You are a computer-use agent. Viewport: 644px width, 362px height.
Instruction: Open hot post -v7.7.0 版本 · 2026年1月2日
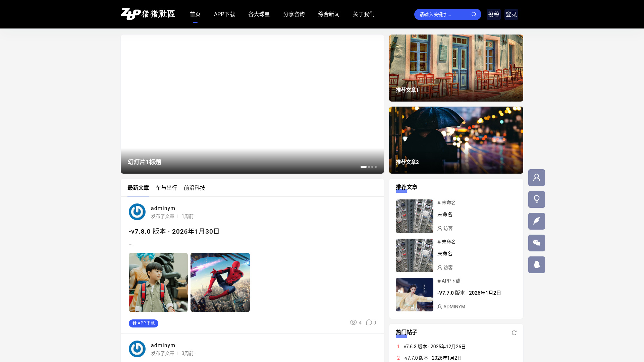433,358
